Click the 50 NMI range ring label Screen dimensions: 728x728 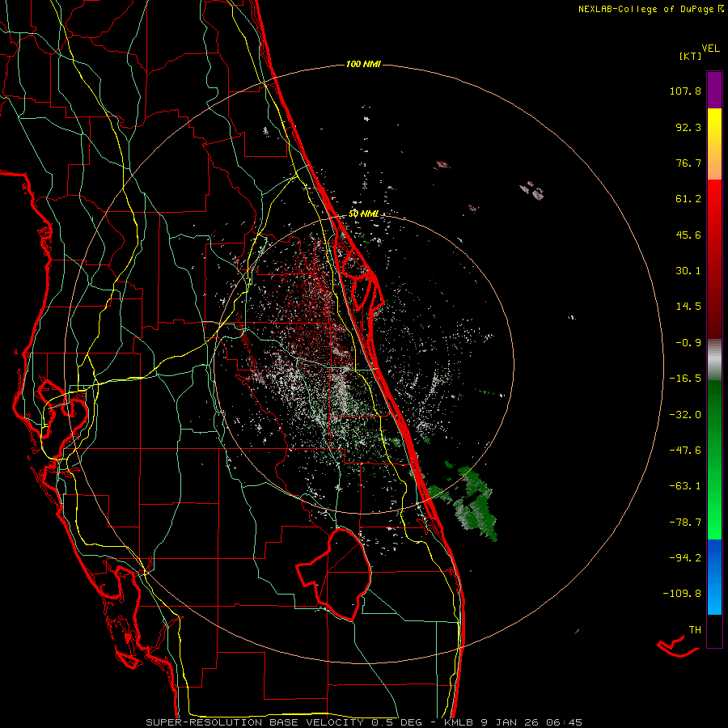(363, 214)
